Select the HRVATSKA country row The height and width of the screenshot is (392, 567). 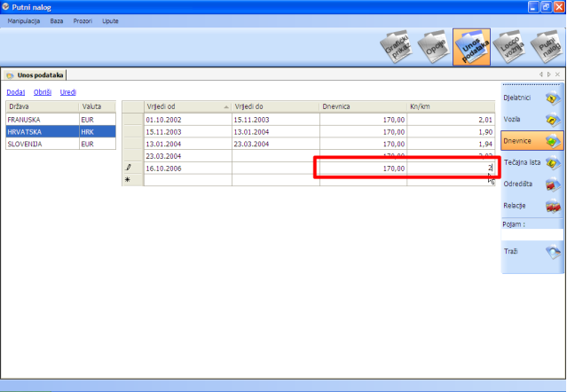tap(60, 132)
